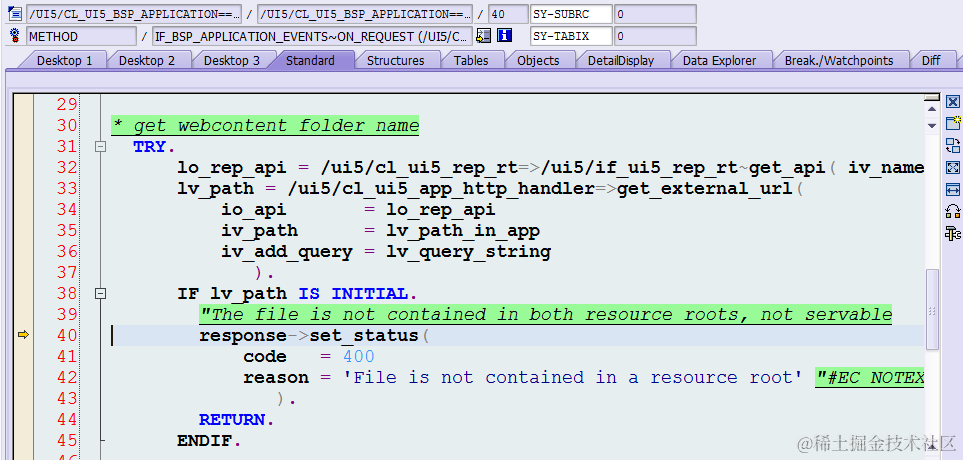The width and height of the screenshot is (963, 460).
Task: Click the '#EC NOTEX' pragma comment
Action: [x=870, y=378]
